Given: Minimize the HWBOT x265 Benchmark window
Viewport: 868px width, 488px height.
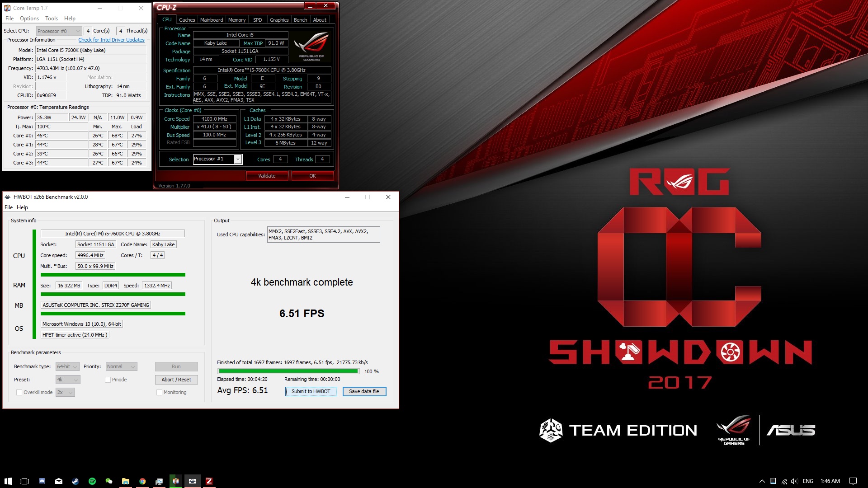Looking at the screenshot, I should click(x=347, y=197).
